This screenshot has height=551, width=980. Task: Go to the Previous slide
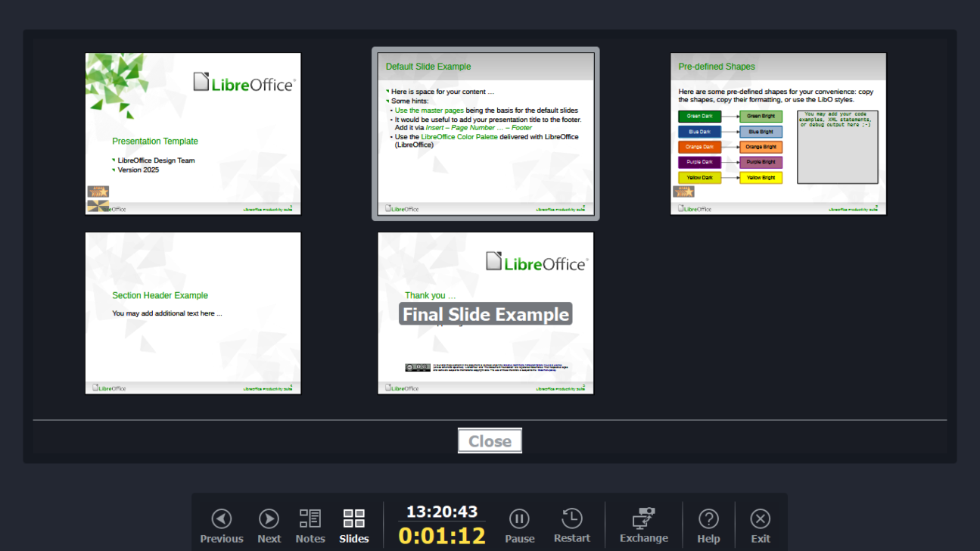[x=221, y=526]
